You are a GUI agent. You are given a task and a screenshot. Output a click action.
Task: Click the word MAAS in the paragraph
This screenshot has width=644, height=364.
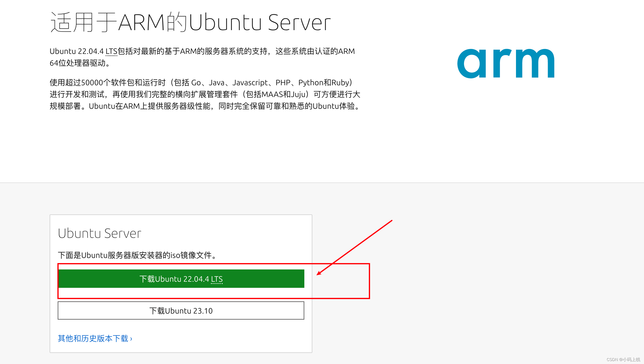pyautogui.click(x=272, y=94)
